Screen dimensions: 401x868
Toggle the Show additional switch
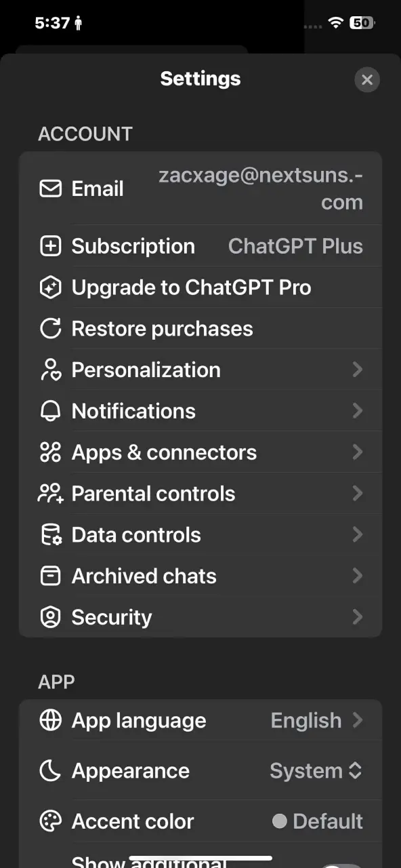[x=342, y=865]
